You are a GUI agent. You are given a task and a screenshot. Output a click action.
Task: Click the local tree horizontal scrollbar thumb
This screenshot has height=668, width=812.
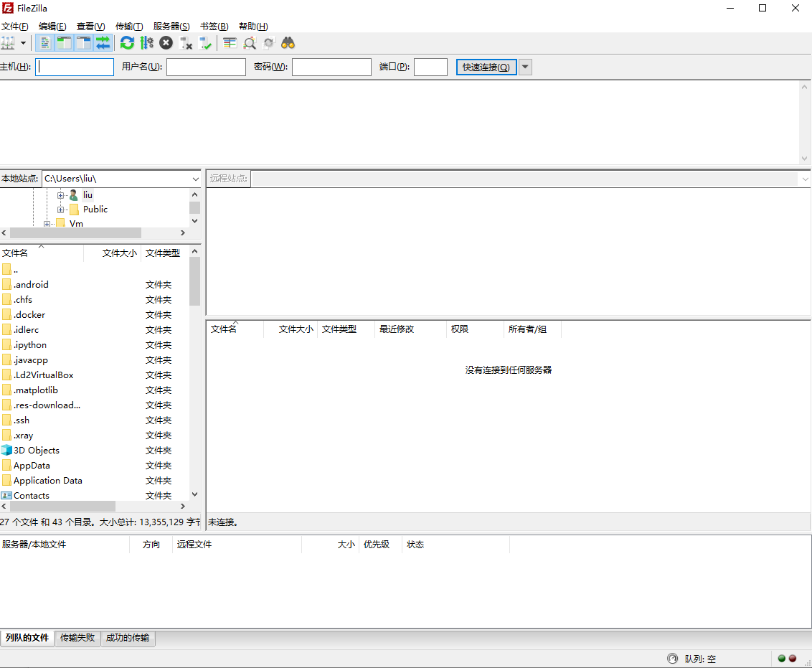[x=75, y=233]
